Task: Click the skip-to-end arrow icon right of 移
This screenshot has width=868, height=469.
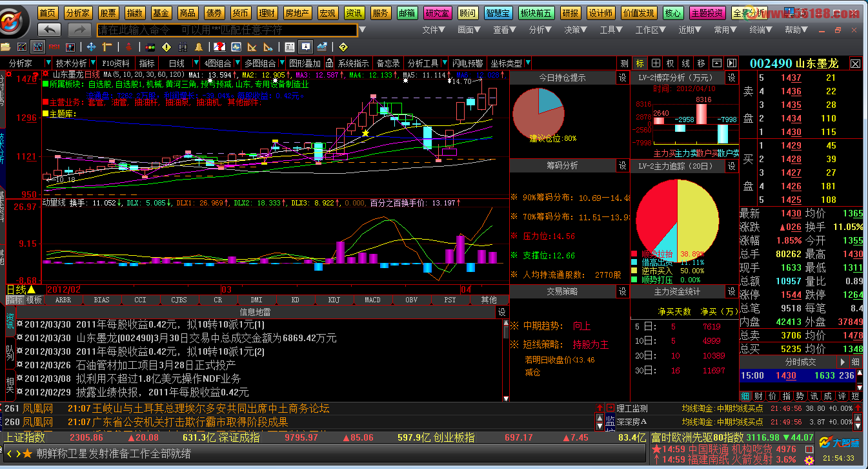Action: coord(732,63)
